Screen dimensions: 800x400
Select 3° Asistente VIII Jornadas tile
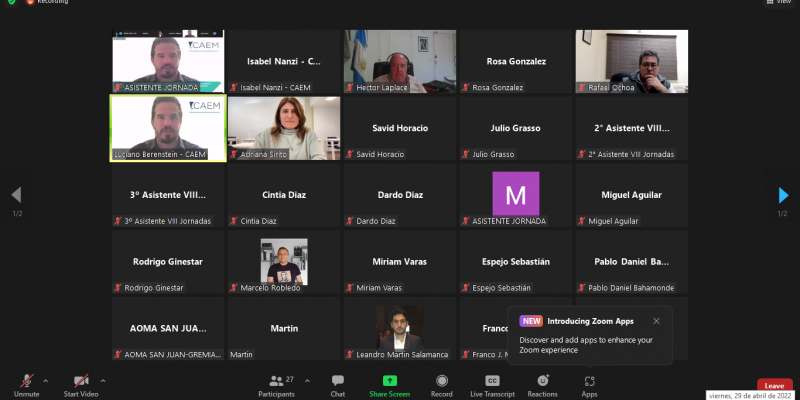(168, 195)
